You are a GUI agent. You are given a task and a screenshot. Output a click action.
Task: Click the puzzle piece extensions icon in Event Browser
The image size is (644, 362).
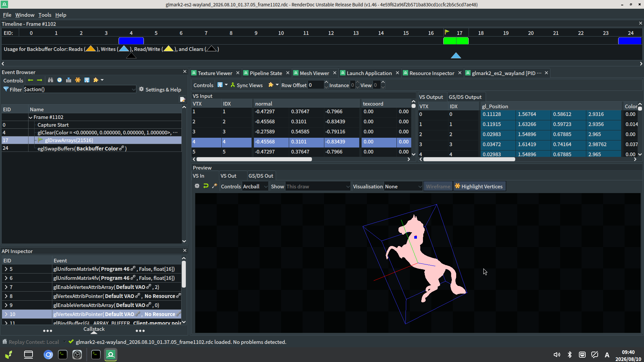96,80
